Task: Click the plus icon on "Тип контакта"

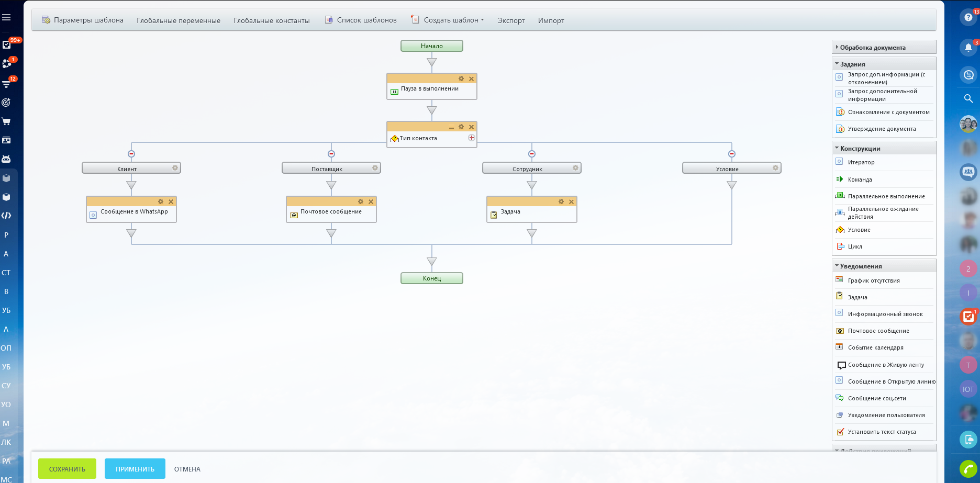Action: click(x=471, y=138)
